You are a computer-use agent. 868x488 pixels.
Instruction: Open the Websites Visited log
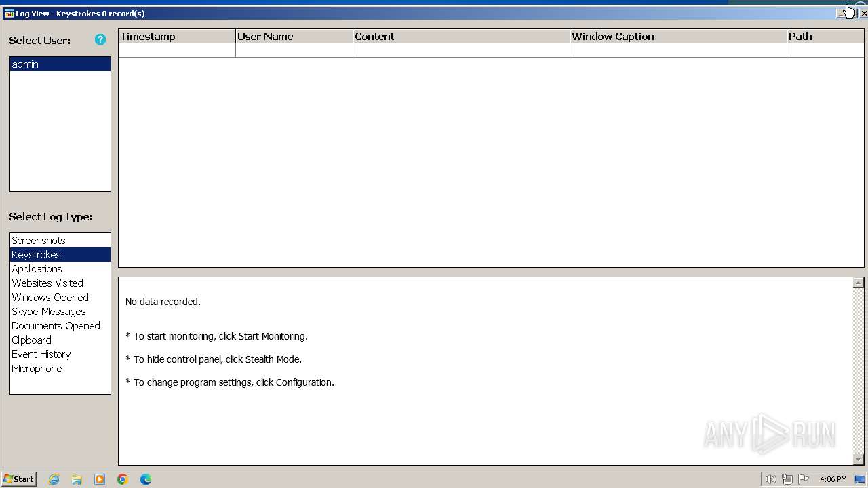tap(60, 283)
